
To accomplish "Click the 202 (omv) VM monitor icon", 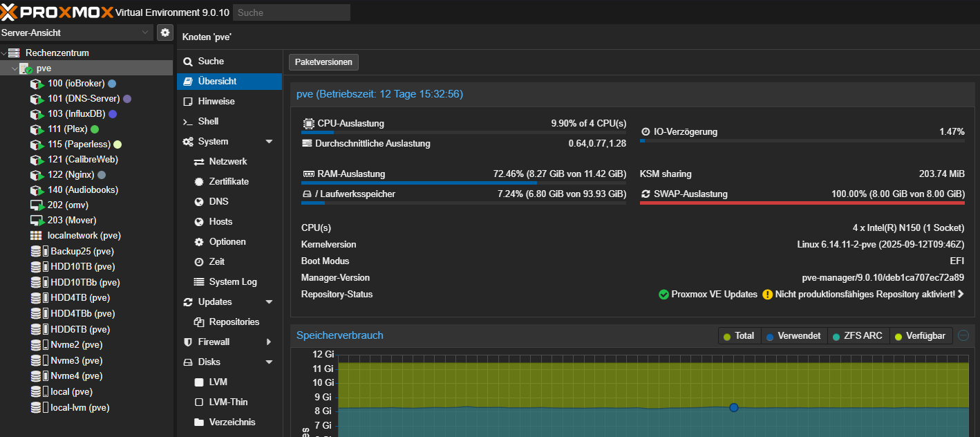I will point(37,205).
